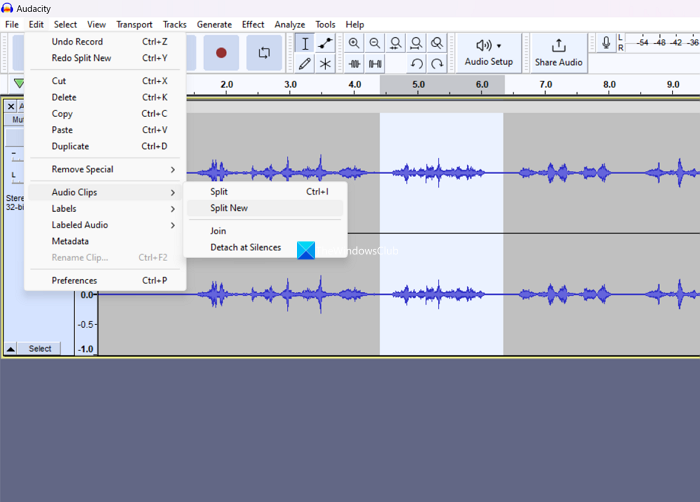This screenshot has width=700, height=502.
Task: Click the track's Select button
Action: (40, 349)
